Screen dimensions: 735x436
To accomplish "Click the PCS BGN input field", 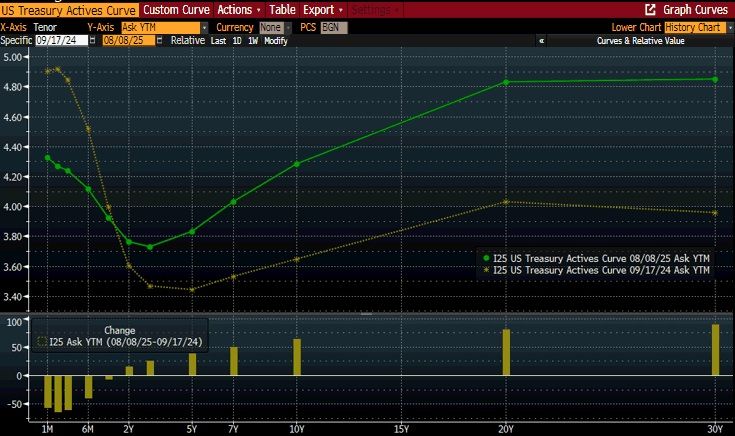I will click(333, 27).
